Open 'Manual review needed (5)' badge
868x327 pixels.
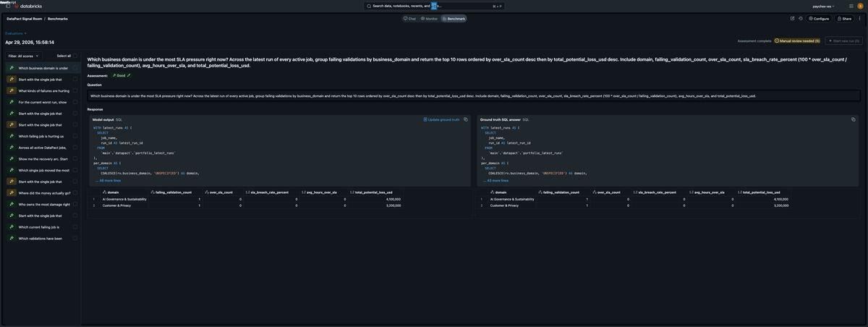(797, 41)
